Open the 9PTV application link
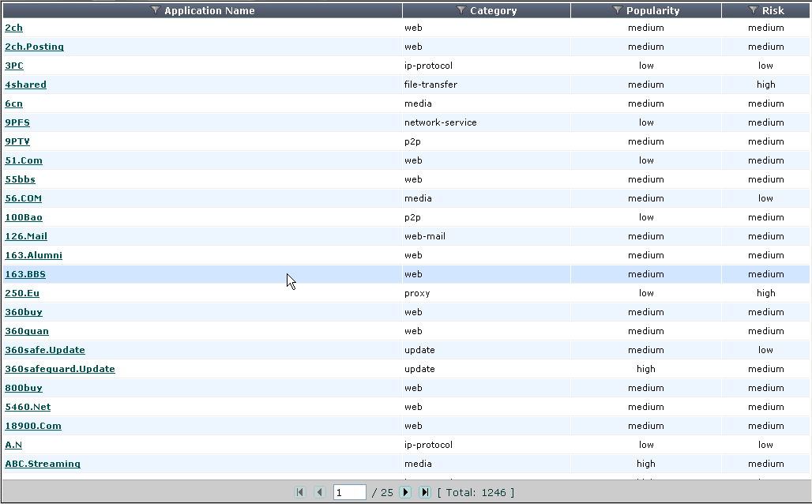 click(17, 141)
